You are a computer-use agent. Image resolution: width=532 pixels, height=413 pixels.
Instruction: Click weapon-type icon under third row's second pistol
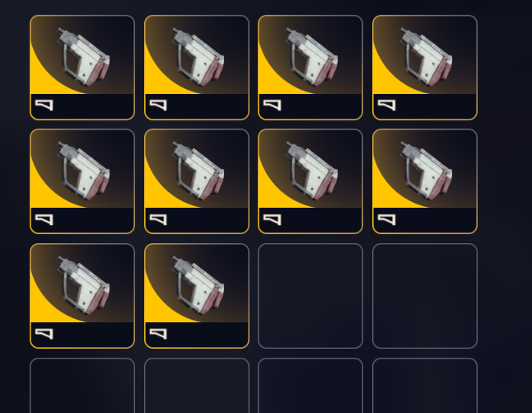click(158, 334)
